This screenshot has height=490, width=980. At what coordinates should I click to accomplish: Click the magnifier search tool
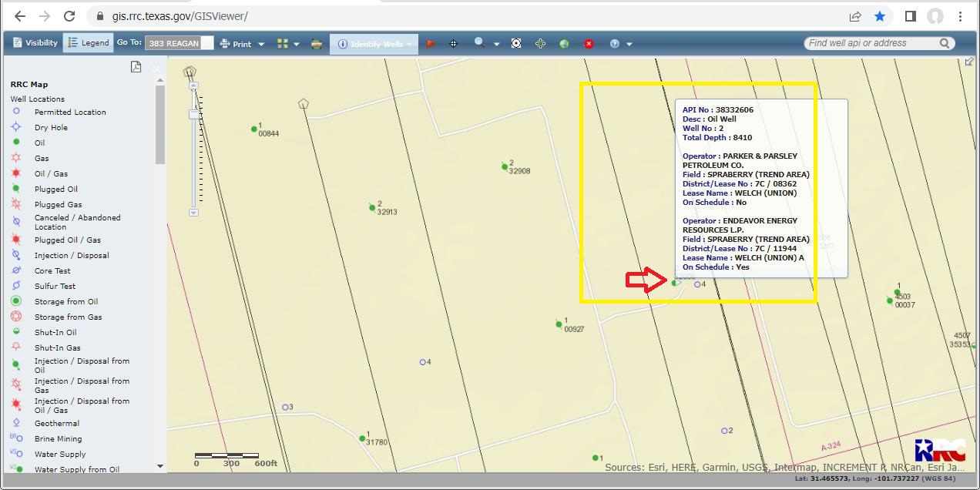[479, 43]
